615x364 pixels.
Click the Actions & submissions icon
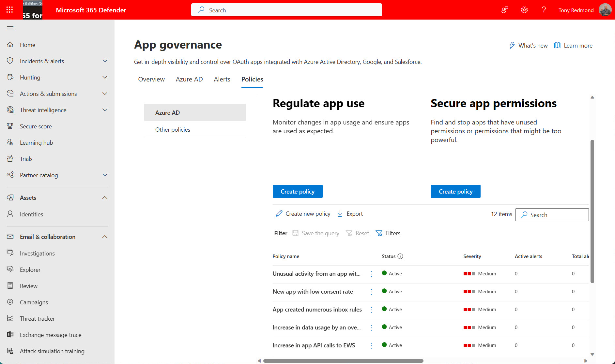click(10, 94)
